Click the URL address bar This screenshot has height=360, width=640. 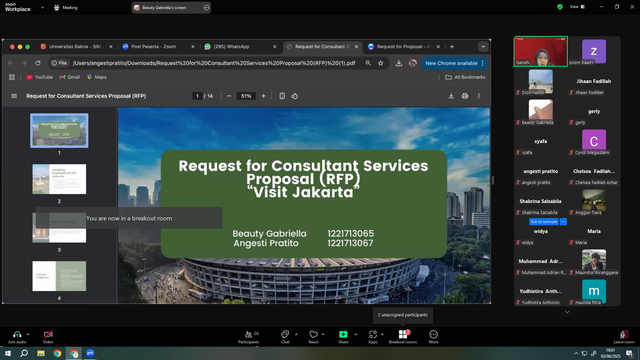click(213, 63)
